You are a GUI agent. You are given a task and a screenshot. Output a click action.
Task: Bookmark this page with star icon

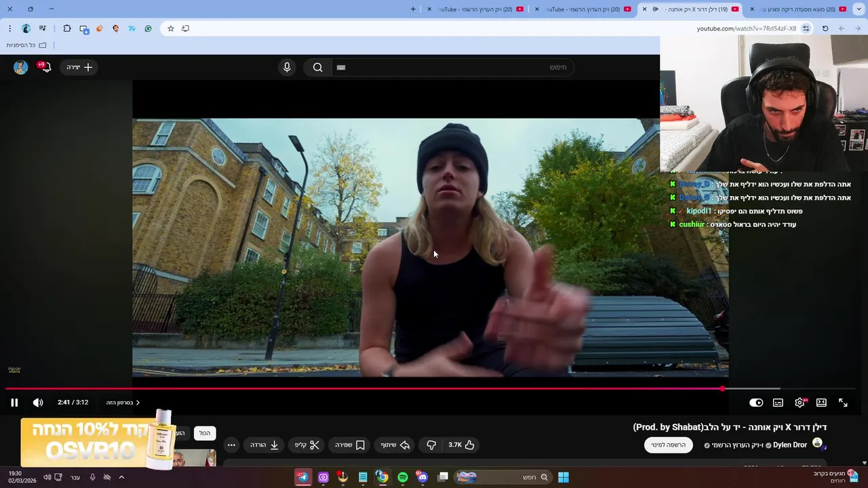pos(170,28)
